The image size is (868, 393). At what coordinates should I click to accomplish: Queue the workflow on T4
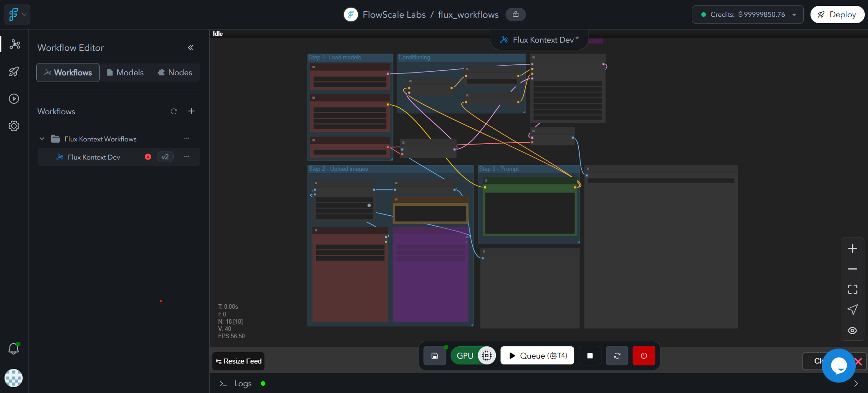(537, 356)
